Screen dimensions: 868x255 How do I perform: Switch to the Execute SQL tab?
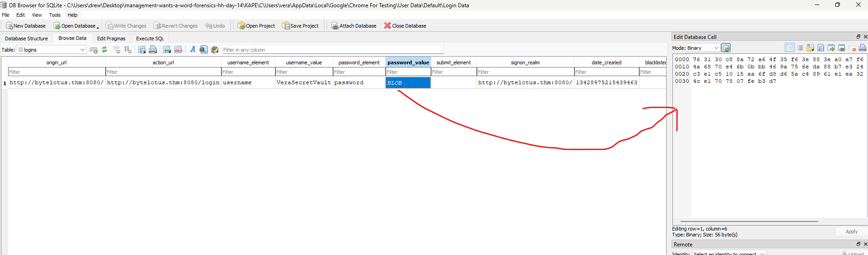(150, 38)
